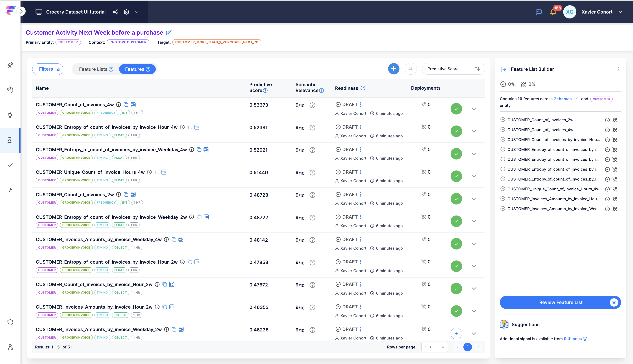Screen dimensions: 633x364
Task: Click the flask experiment icon in sidebar
Action: tap(10, 140)
